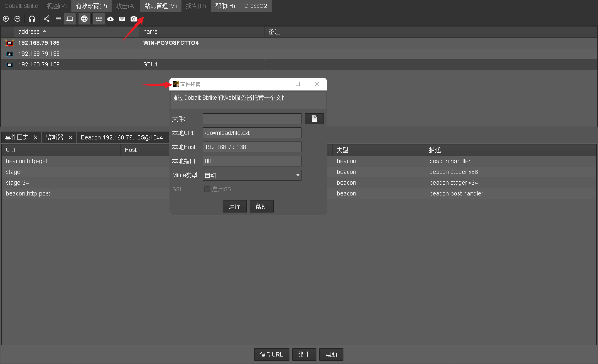Screen dimensions: 598x364
Task: Close the 事件日志 tab with its X
Action: click(36, 137)
